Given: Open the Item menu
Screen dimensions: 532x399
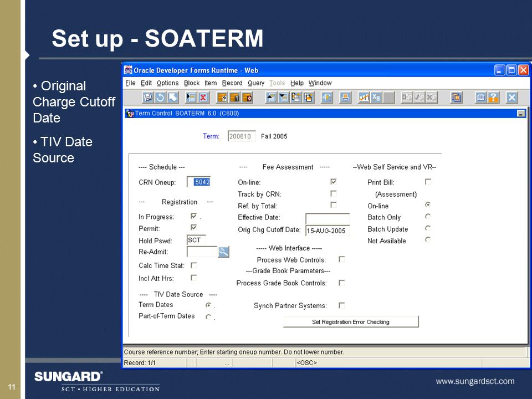Looking at the screenshot, I should click(x=211, y=83).
